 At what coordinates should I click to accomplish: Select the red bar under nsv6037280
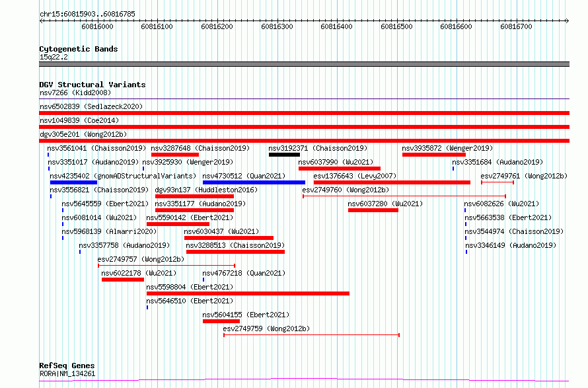click(373, 210)
